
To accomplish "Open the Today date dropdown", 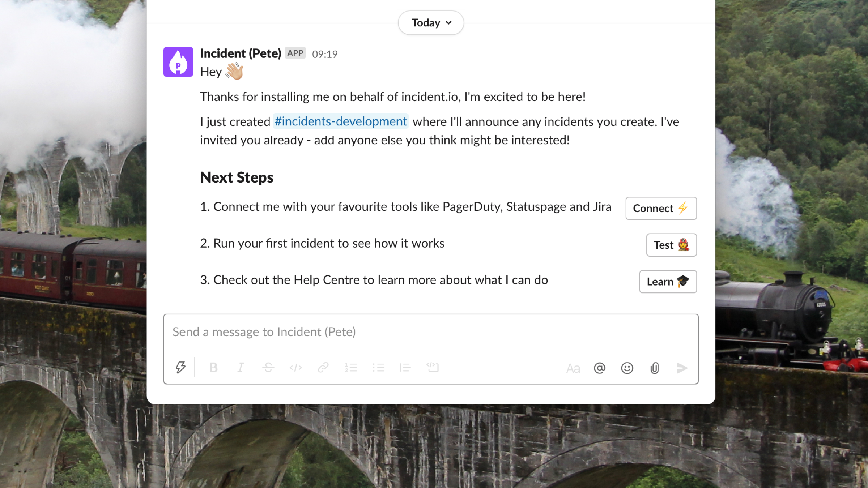I will (431, 23).
